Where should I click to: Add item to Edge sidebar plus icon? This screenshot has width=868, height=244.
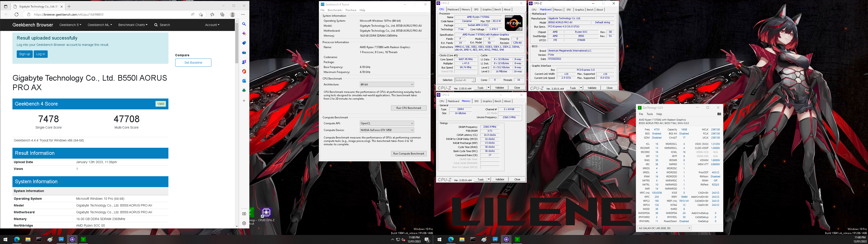coord(244,101)
